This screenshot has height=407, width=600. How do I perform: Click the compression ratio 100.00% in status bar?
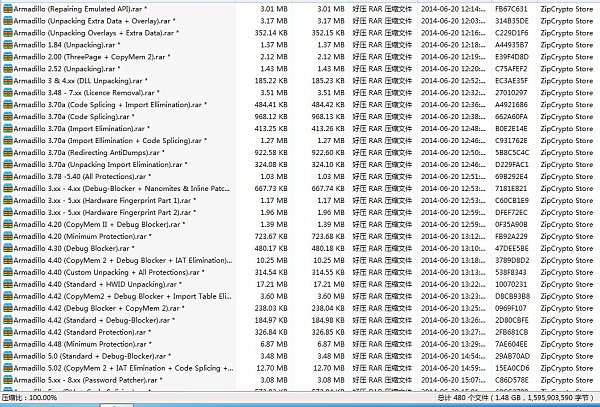tap(29, 397)
